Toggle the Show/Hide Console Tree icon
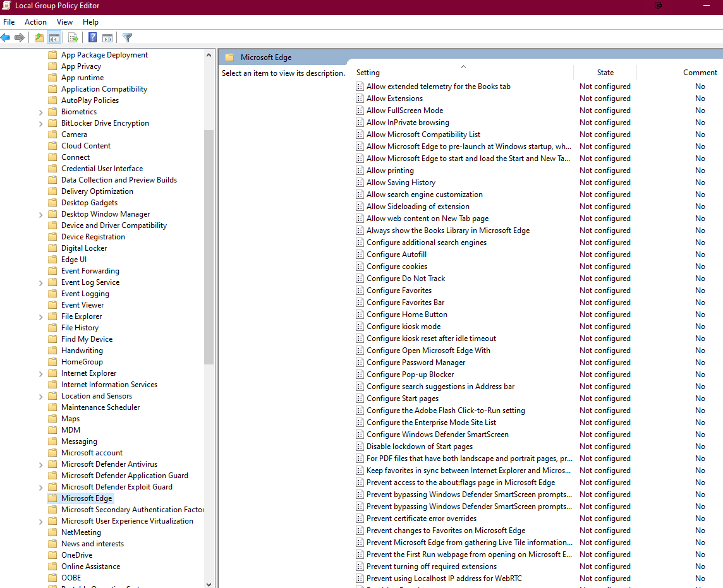The width and height of the screenshot is (723, 588). click(54, 38)
